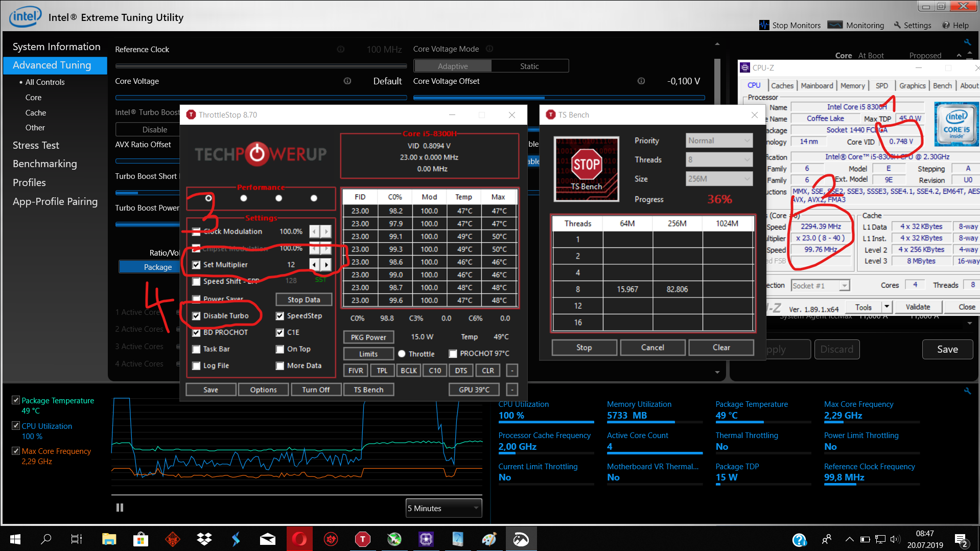Increase Set Multiplier with right arrow
The image size is (980, 551).
tap(326, 265)
